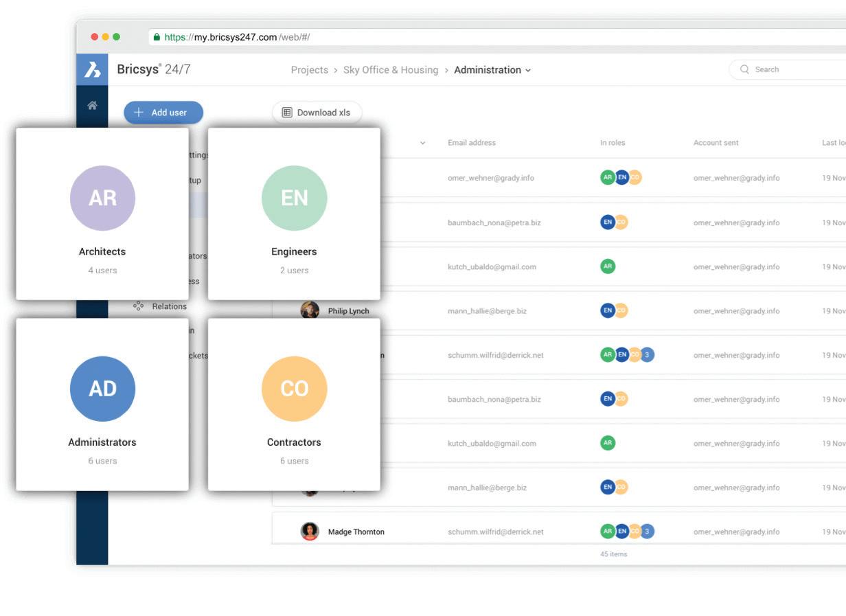Click the Add user button
The height and width of the screenshot is (616, 846).
click(x=163, y=113)
